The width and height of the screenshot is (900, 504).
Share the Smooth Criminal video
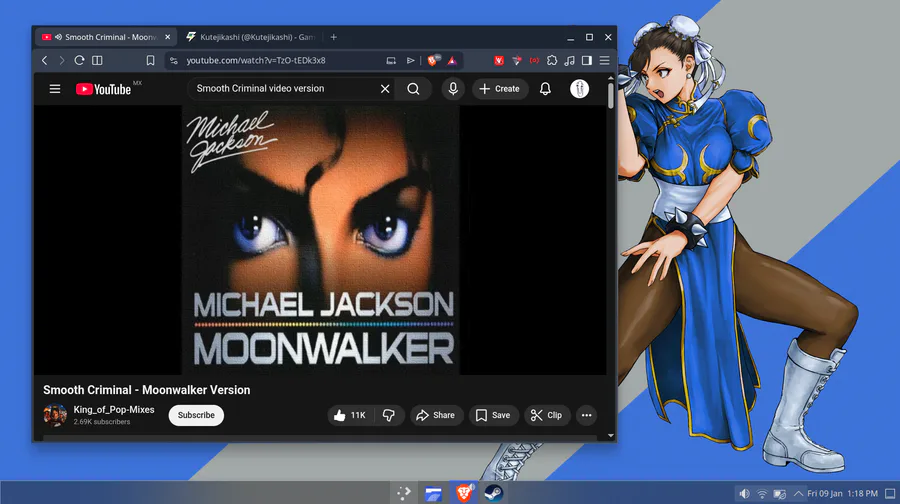[x=436, y=415]
